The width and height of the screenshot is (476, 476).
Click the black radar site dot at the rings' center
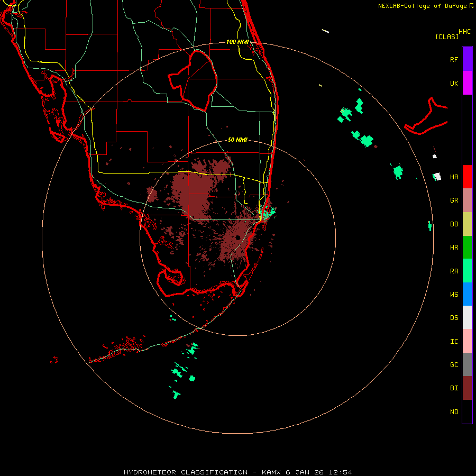pos(237,237)
